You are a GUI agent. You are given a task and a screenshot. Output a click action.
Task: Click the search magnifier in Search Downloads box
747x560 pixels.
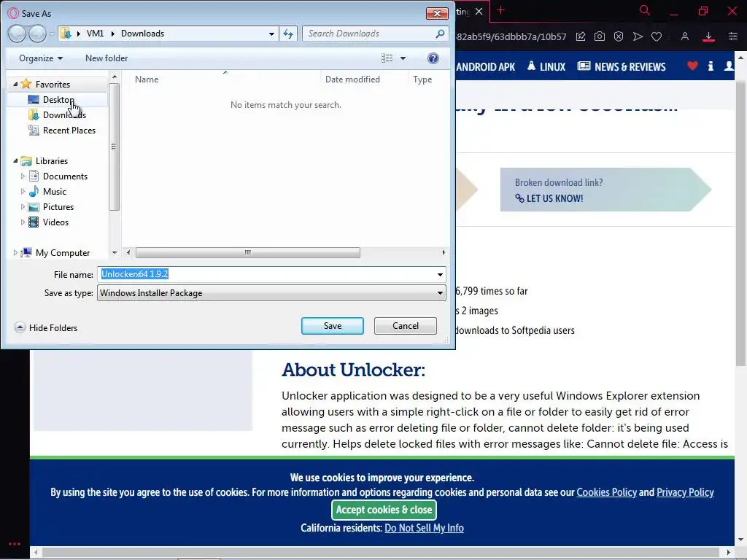[x=440, y=34]
